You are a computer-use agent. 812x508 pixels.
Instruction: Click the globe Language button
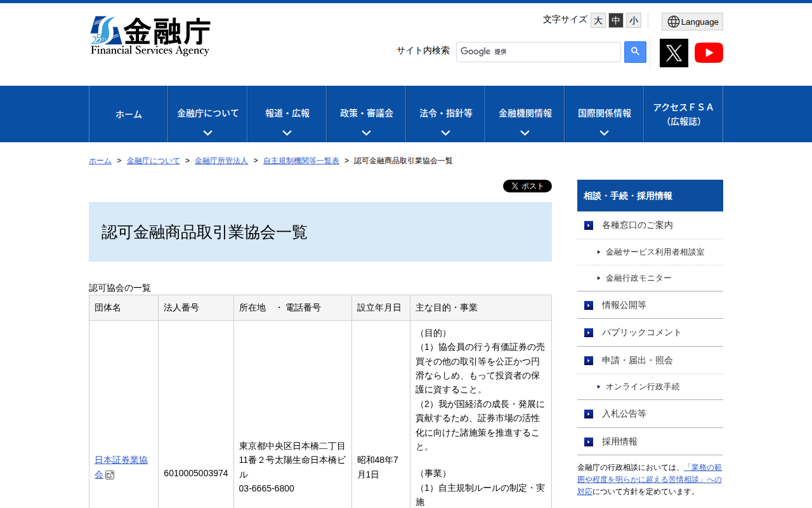click(x=692, y=22)
